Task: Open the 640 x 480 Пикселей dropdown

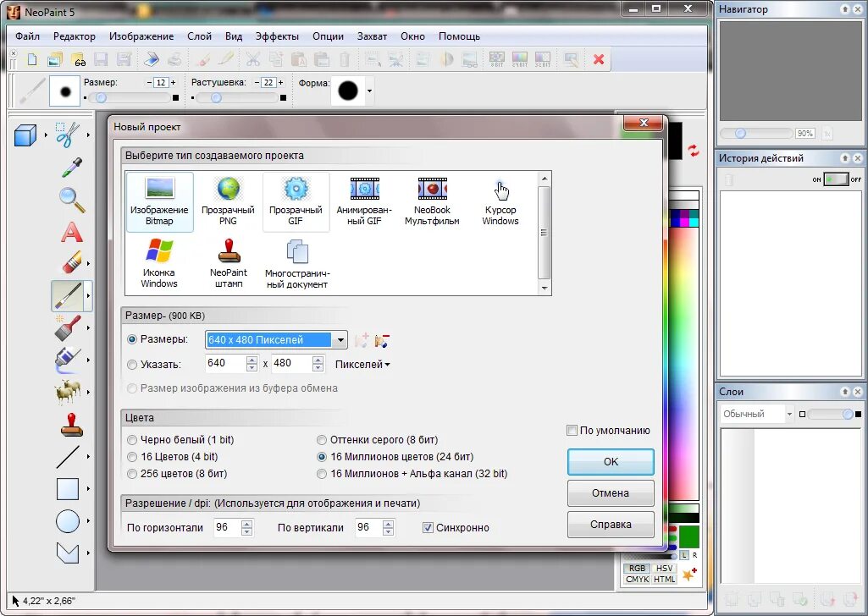Action: click(340, 340)
